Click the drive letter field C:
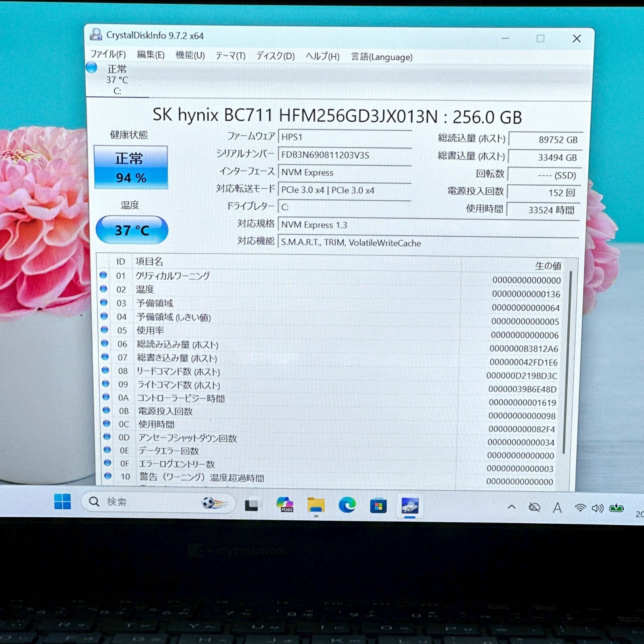This screenshot has width=644, height=644. pyautogui.click(x=345, y=207)
